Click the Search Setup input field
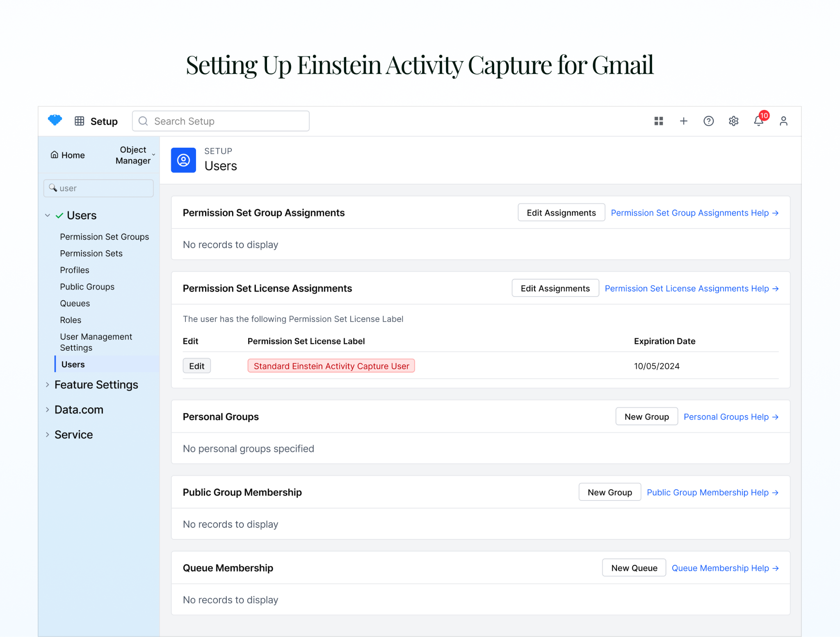 click(221, 121)
